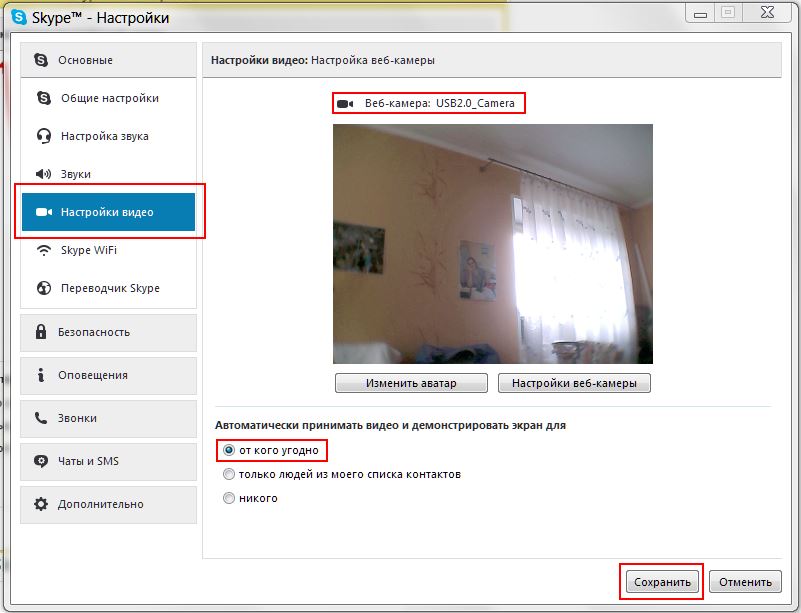
Task: Expand the Чаты и SMS section
Action: point(108,461)
